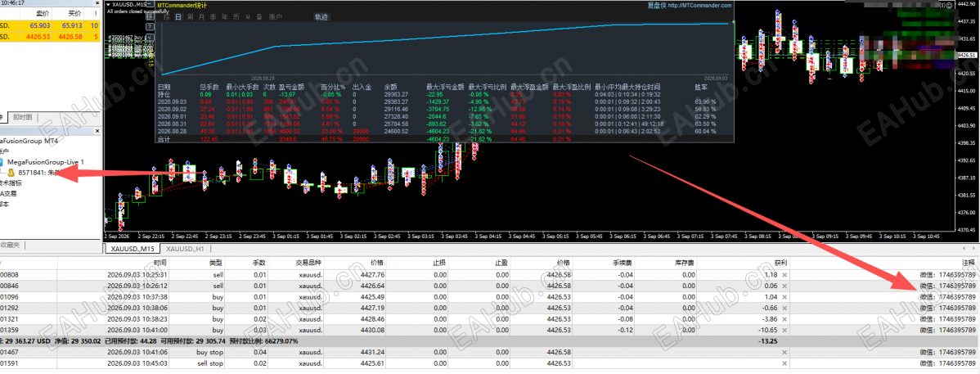Select the sell stop order at 4425.61
This screenshot has width=980, height=374.
click(490, 363)
